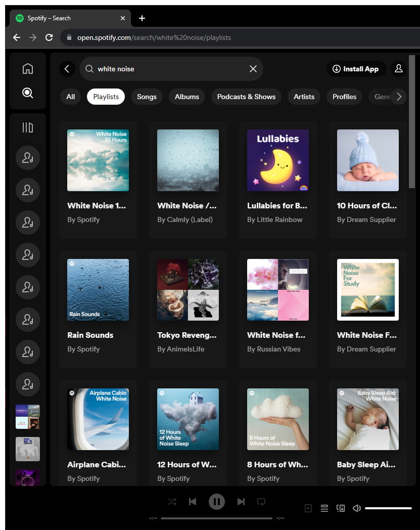This screenshot has height=530, width=420.
Task: Select the Profiles filter chip
Action: pyautogui.click(x=344, y=97)
